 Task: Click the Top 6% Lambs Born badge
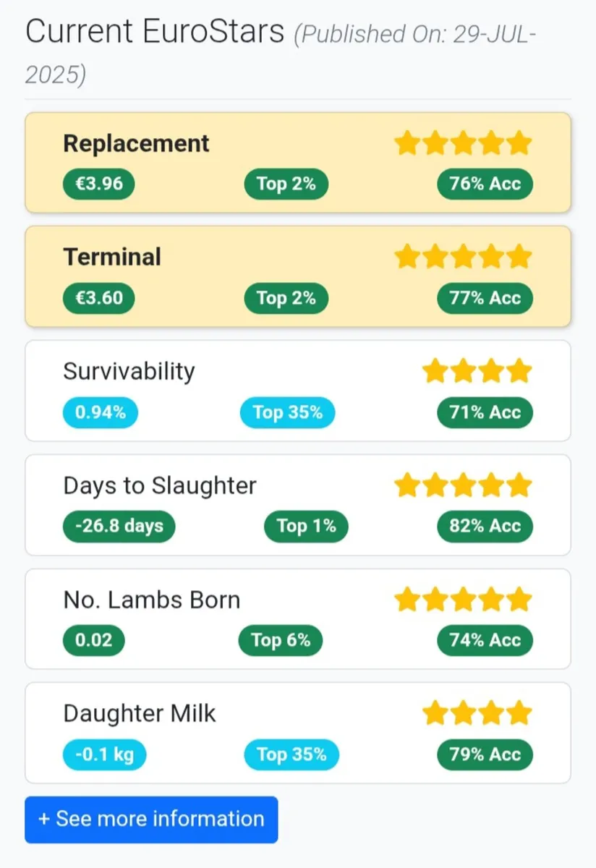(x=281, y=640)
